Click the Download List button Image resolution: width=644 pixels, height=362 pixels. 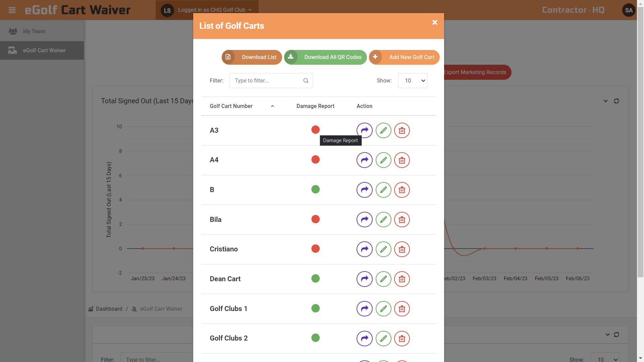(x=252, y=57)
